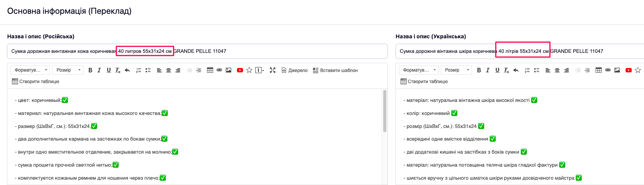The height and width of the screenshot is (185, 644).
Task: Toggle underline in Ukrainian editor toolbar
Action: coord(497,70)
